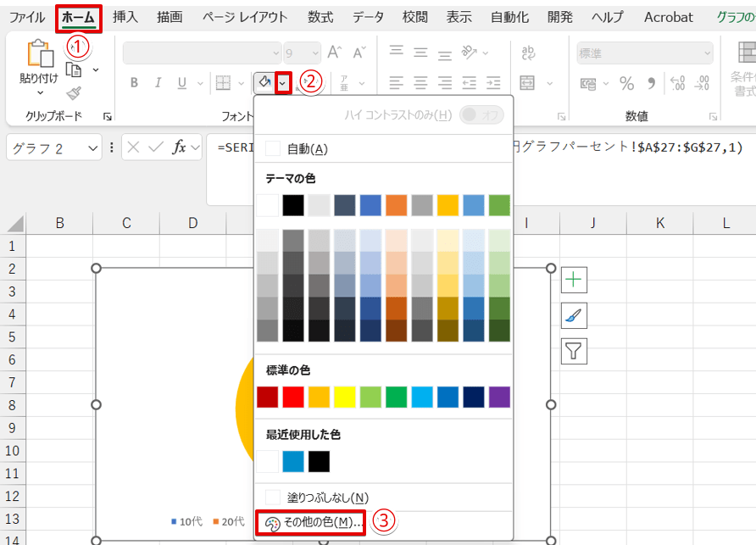The width and height of the screenshot is (756, 545).
Task: Expand the fill color dropdown arrow
Action: (x=283, y=82)
